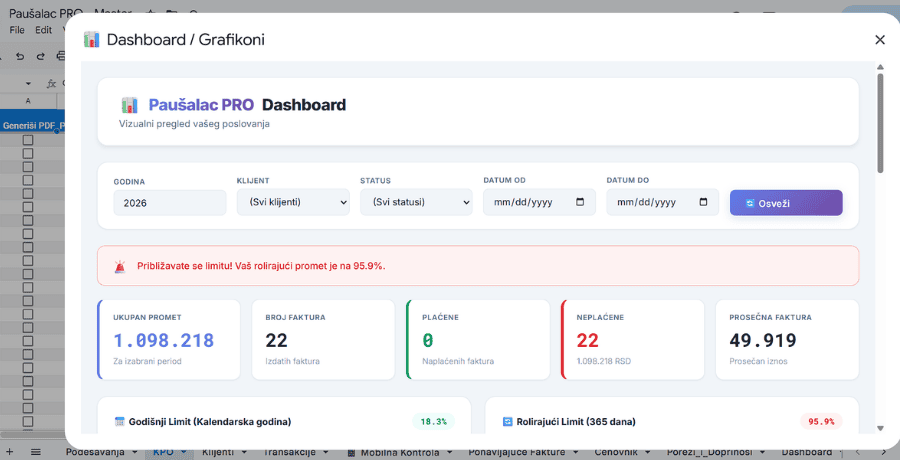The height and width of the screenshot is (460, 900).
Task: Click the Ukupan promet value 1.098.218
Action: [164, 340]
